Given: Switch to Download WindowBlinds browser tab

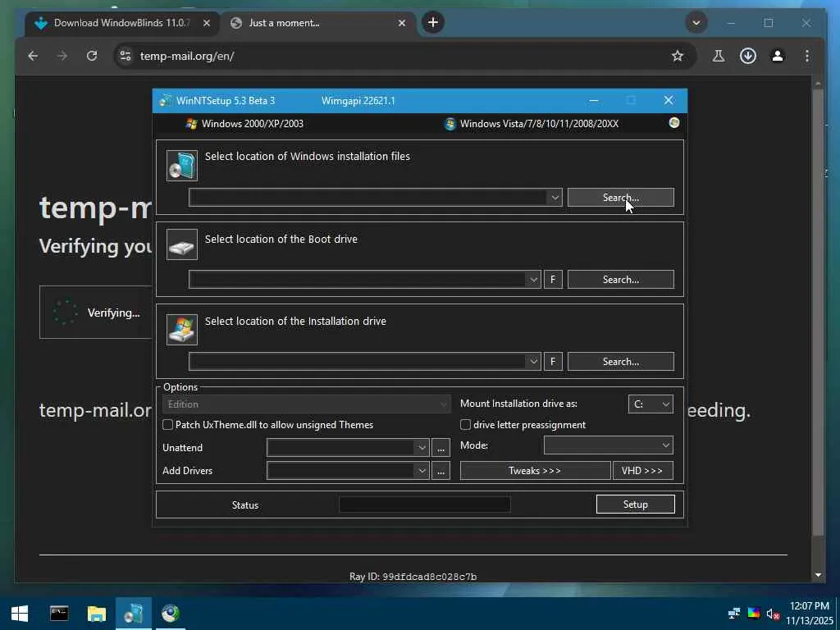Looking at the screenshot, I should [123, 23].
